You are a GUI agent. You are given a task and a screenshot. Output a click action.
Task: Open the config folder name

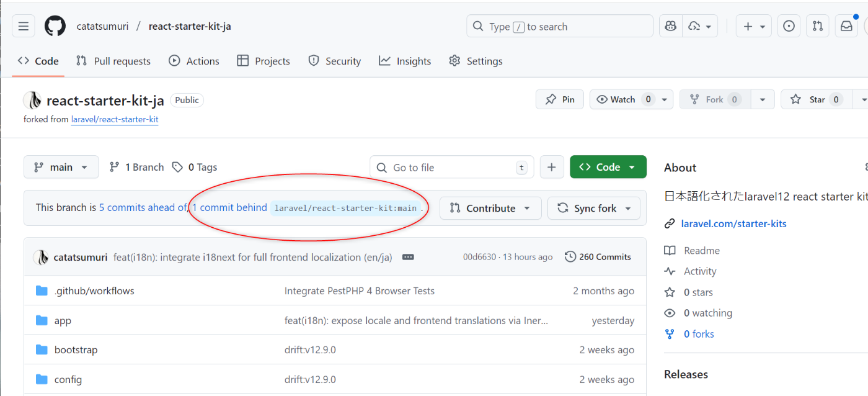click(x=68, y=379)
